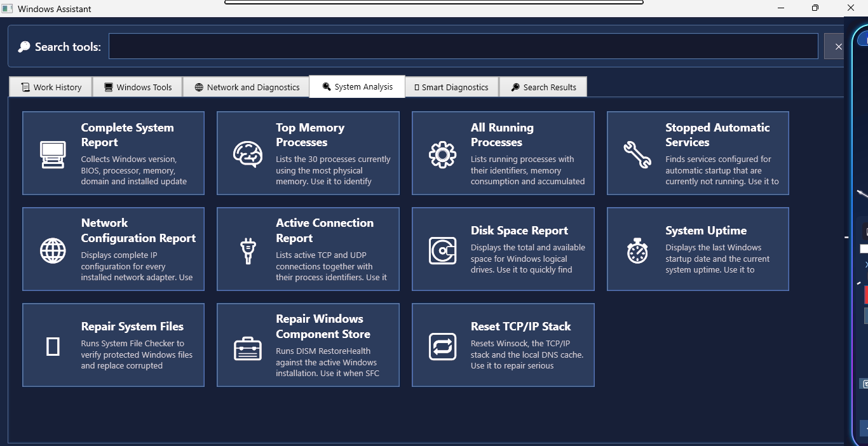Click description "Resets Winsock, the TCP/IP stack"

[527, 355]
